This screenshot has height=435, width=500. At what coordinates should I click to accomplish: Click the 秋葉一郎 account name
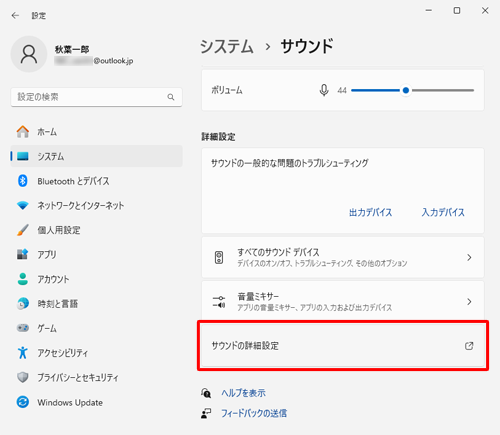pos(72,50)
